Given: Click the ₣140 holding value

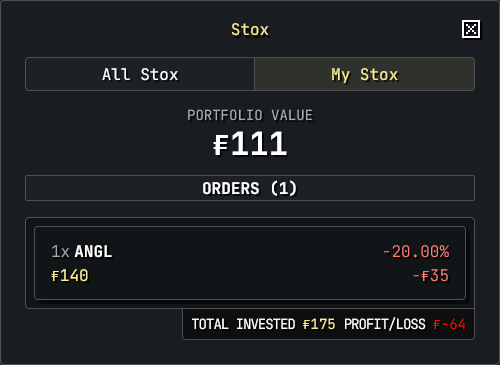Looking at the screenshot, I should click(70, 276).
